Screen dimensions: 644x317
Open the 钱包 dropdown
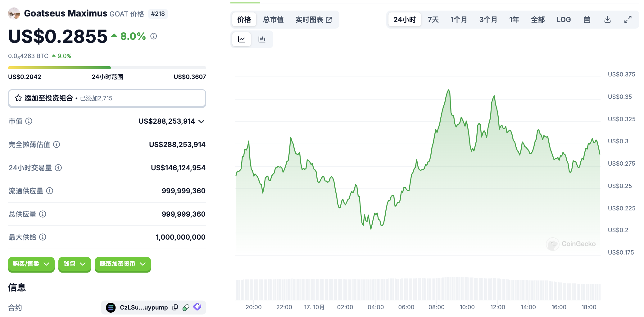click(x=74, y=264)
